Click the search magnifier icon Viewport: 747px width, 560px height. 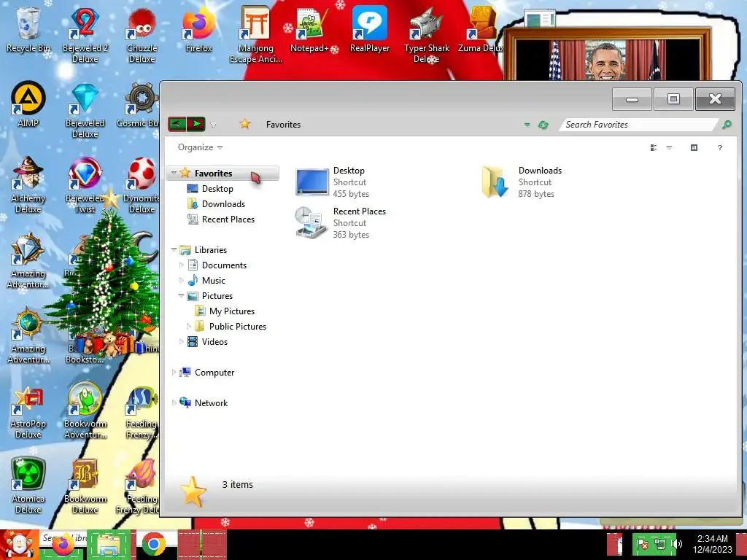(x=727, y=124)
